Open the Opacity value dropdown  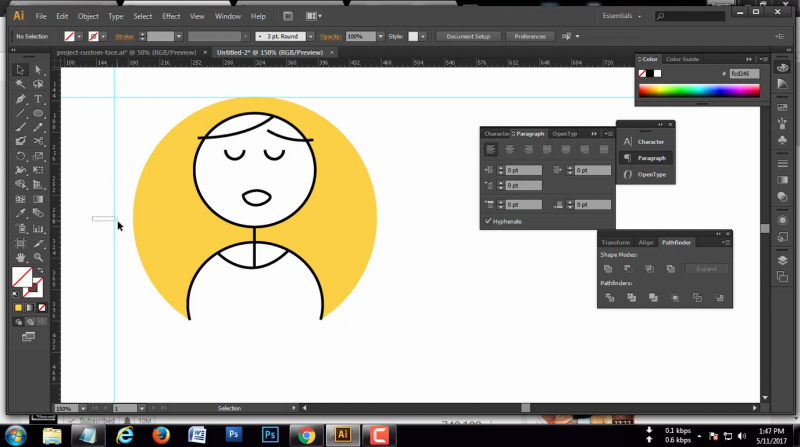click(382, 37)
